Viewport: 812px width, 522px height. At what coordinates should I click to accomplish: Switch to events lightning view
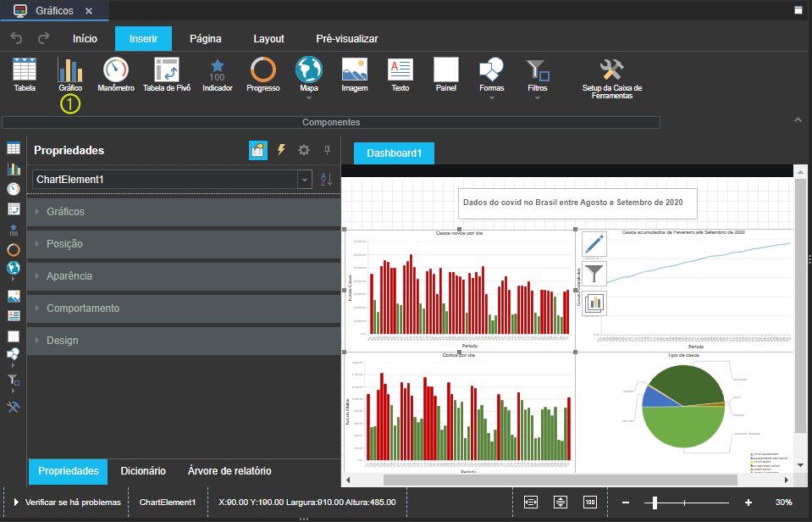point(281,150)
